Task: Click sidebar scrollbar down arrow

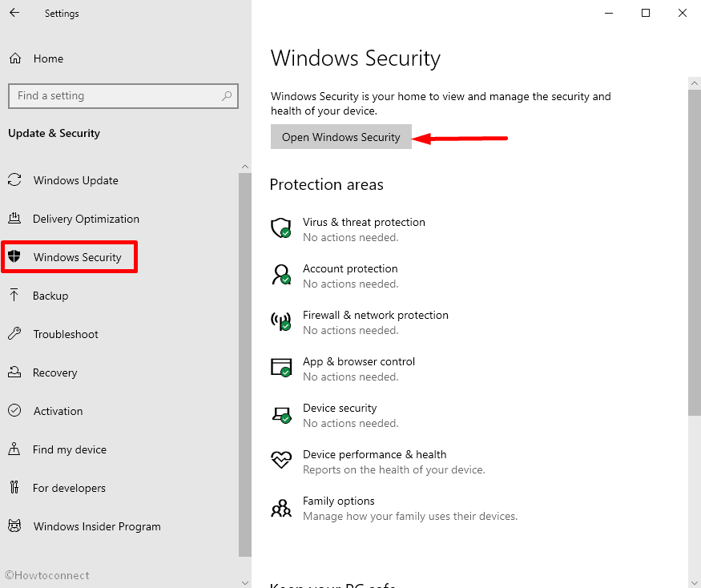Action: [x=245, y=582]
